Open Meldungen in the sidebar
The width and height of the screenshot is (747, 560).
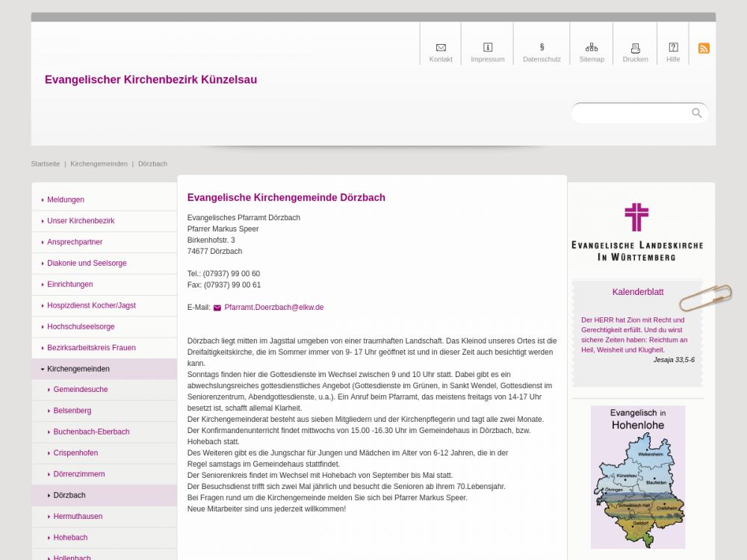(65, 200)
